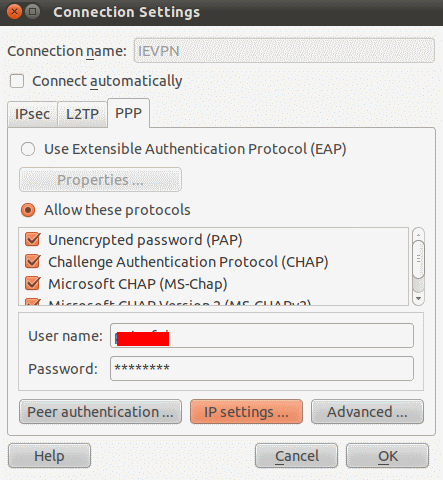Image resolution: width=443 pixels, height=480 pixels.
Task: Click the Password input field
Action: (x=262, y=368)
